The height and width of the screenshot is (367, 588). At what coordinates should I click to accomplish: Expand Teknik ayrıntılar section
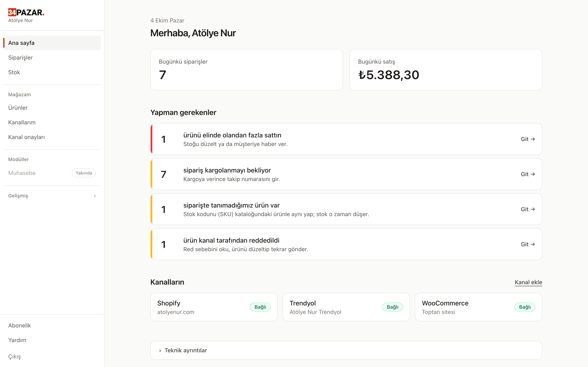(x=346, y=350)
